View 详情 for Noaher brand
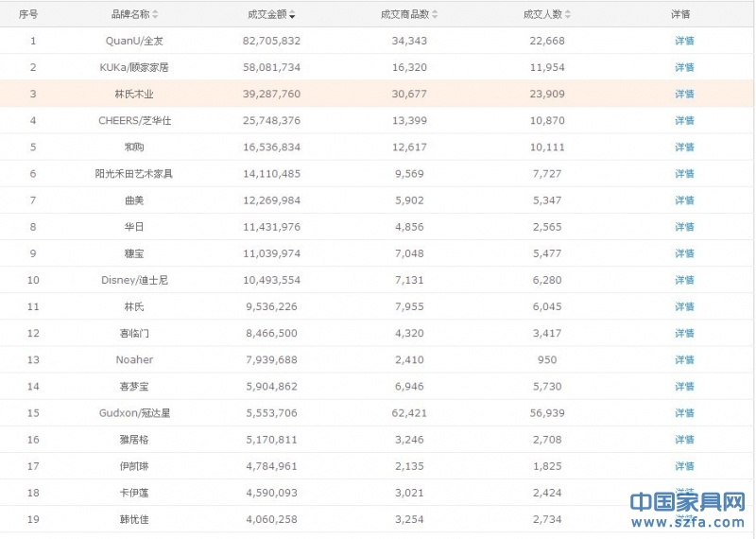This screenshot has height=539, width=756. click(684, 359)
